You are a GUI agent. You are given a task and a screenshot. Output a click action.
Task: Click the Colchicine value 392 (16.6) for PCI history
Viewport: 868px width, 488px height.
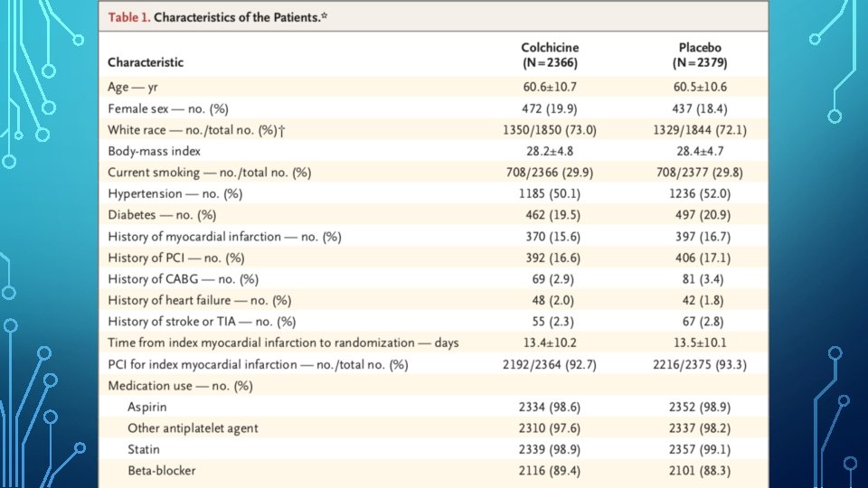pos(550,258)
